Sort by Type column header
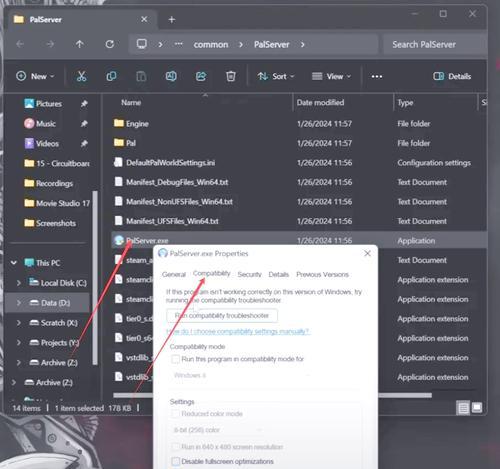500x469 pixels. pos(405,103)
